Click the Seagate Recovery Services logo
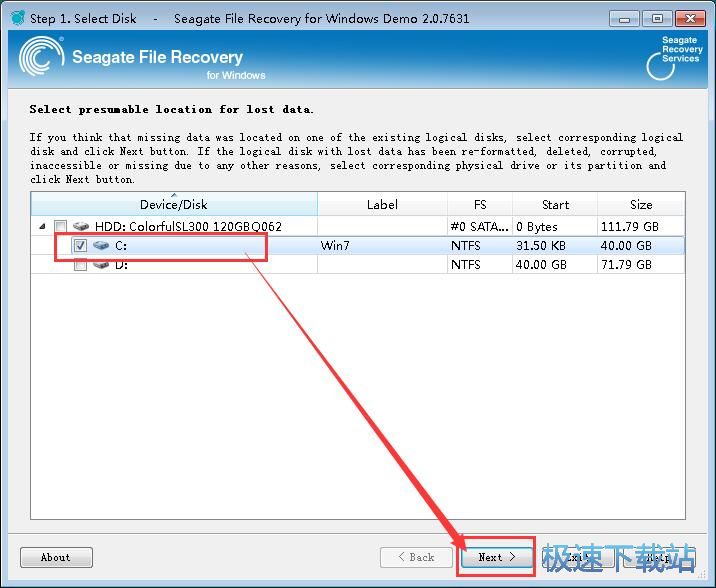The width and height of the screenshot is (716, 588). coord(674,58)
